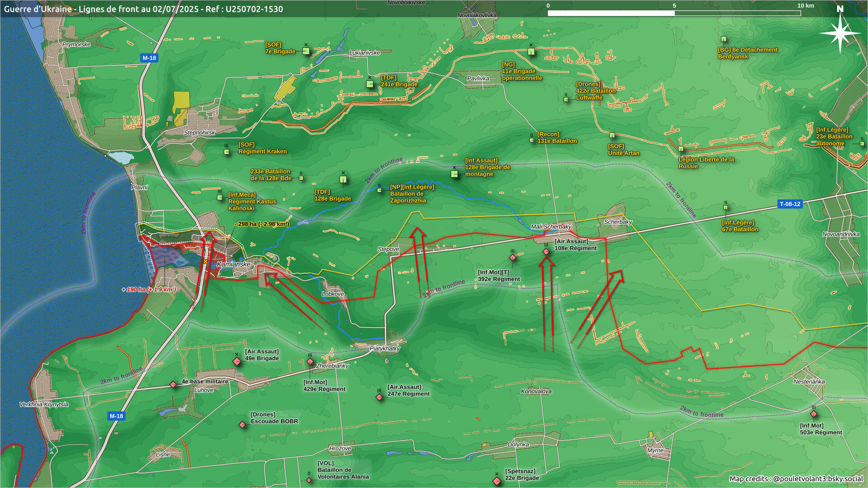Click the lower M-18 road shield

click(116, 416)
